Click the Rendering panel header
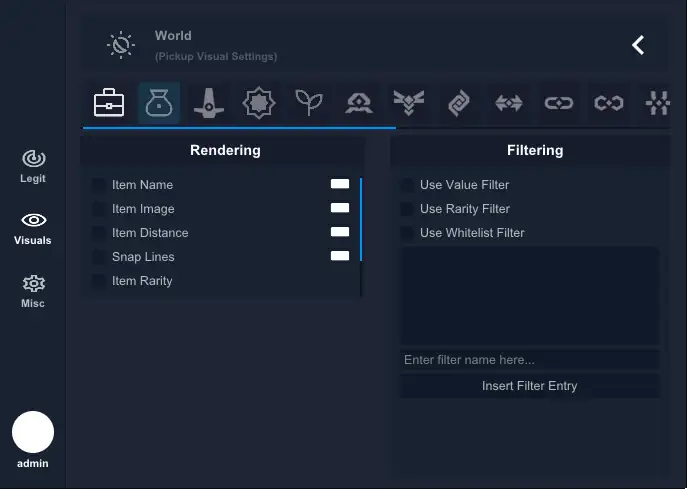This screenshot has width=687, height=489. 223,150
